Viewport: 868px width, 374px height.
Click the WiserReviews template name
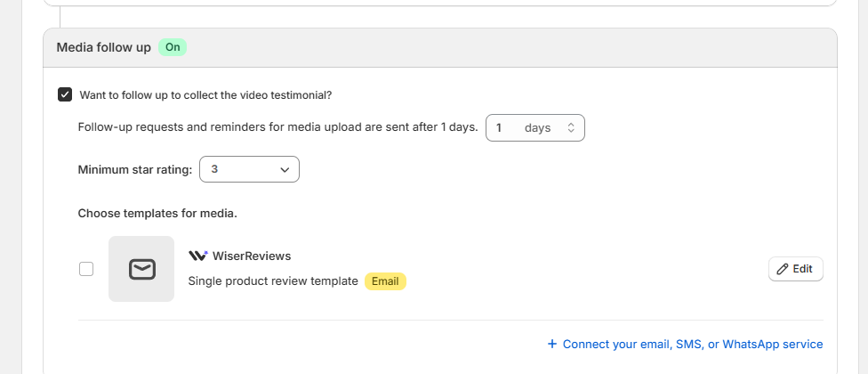[x=252, y=256]
